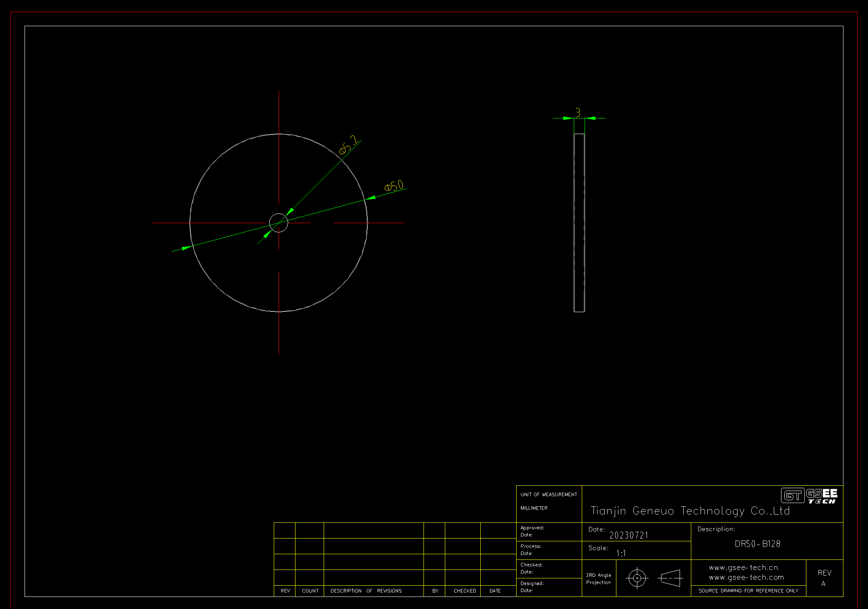Click the REV A cell
868x609 pixels.
(x=824, y=578)
